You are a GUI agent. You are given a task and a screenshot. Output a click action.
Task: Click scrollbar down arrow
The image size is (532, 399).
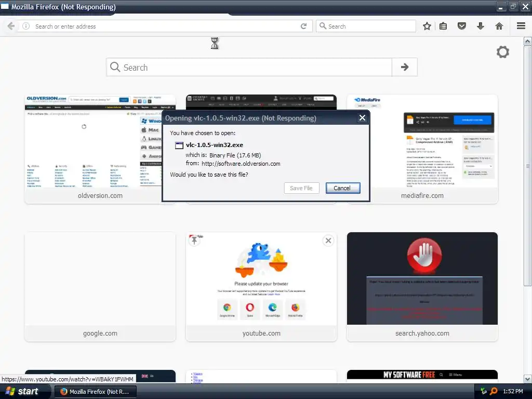click(x=528, y=379)
